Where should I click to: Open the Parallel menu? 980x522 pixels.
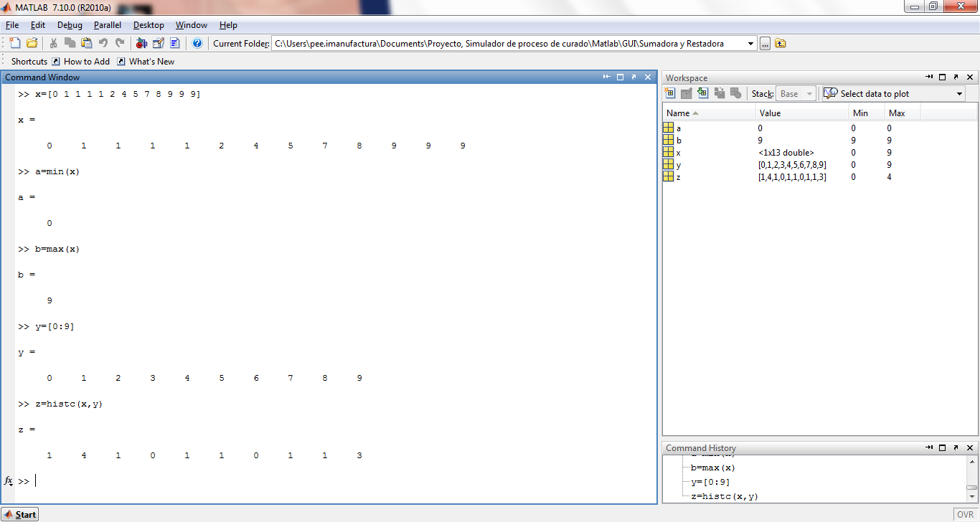(108, 25)
